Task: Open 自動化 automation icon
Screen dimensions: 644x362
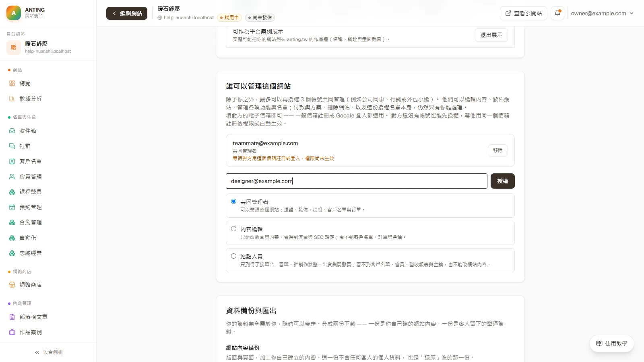Action: [x=12, y=238]
